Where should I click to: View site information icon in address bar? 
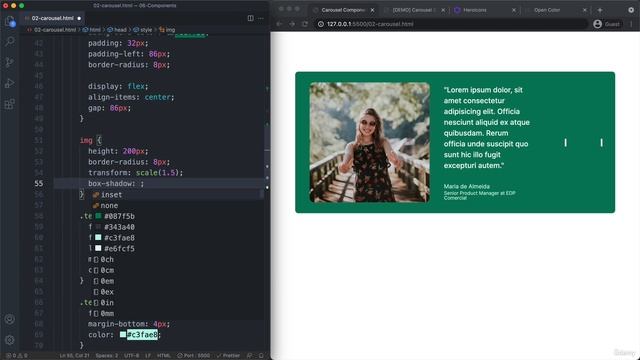tap(321, 24)
